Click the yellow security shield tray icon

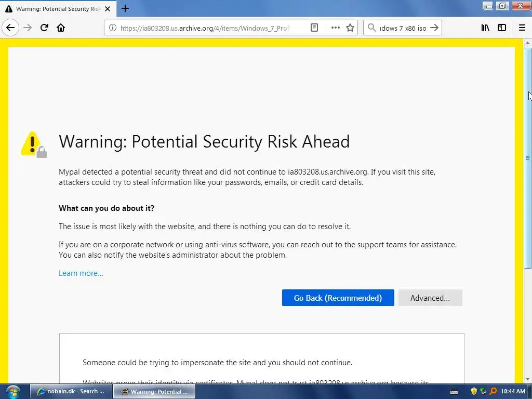474,391
